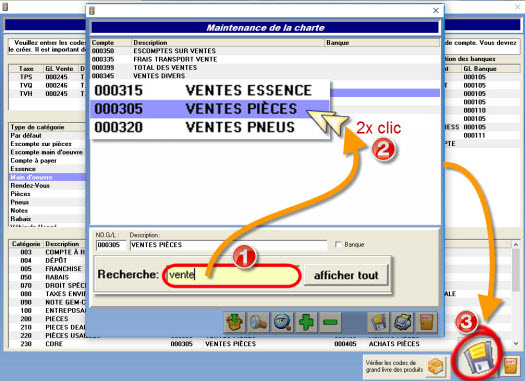Click the magnifier with stamp icon

click(x=258, y=322)
